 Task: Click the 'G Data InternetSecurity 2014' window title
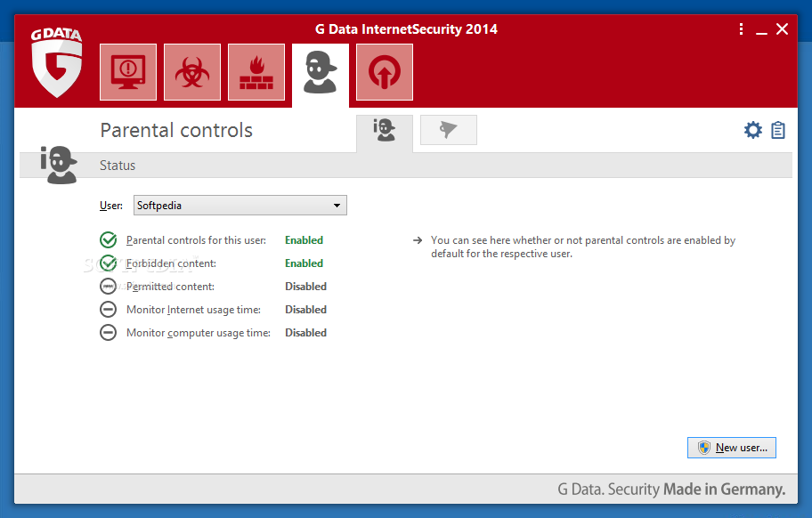(x=407, y=29)
